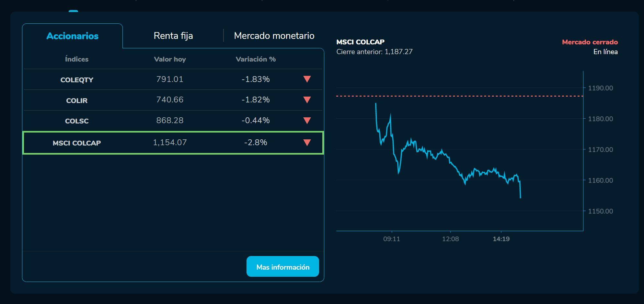Switch to the Accionarios tab
This screenshot has height=304, width=644.
72,36
